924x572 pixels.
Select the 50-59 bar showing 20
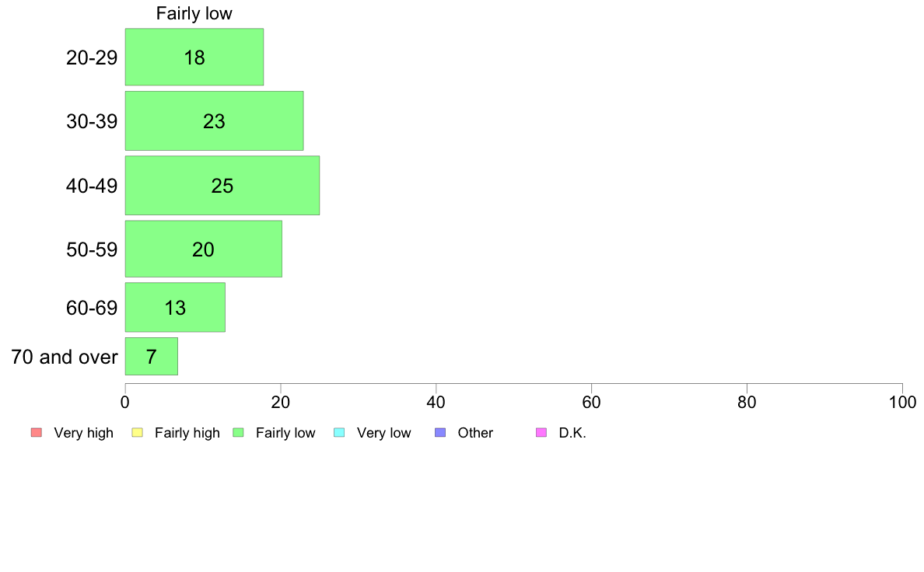(x=203, y=249)
